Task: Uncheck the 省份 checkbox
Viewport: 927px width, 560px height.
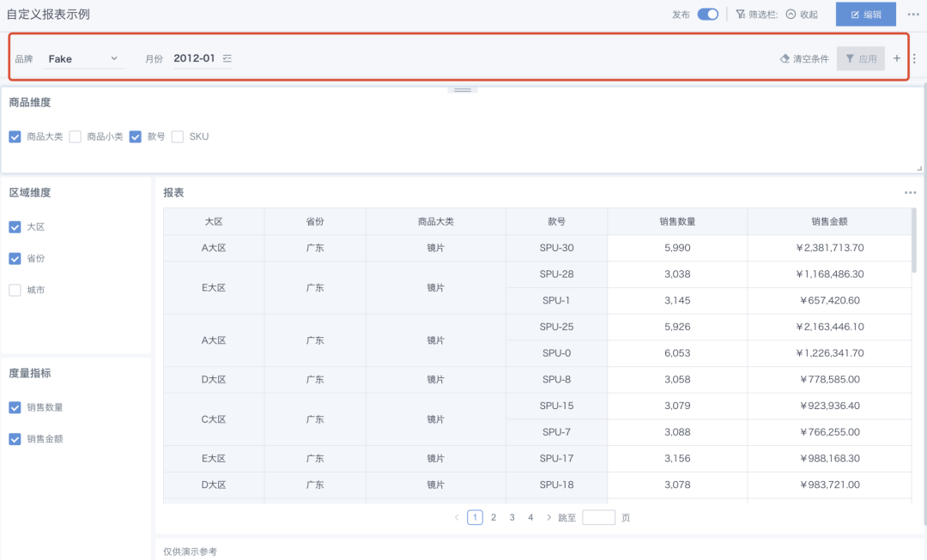Action: tap(15, 258)
